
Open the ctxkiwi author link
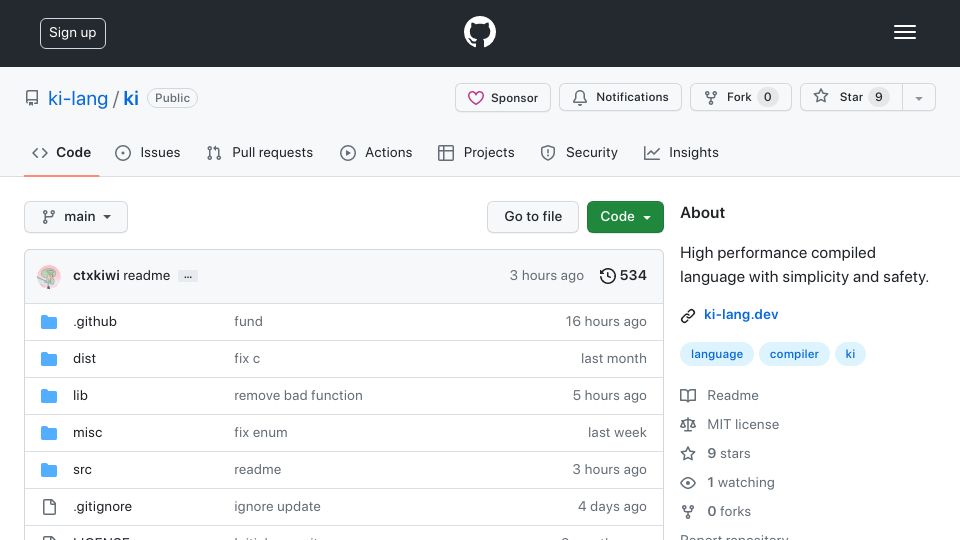coord(96,276)
